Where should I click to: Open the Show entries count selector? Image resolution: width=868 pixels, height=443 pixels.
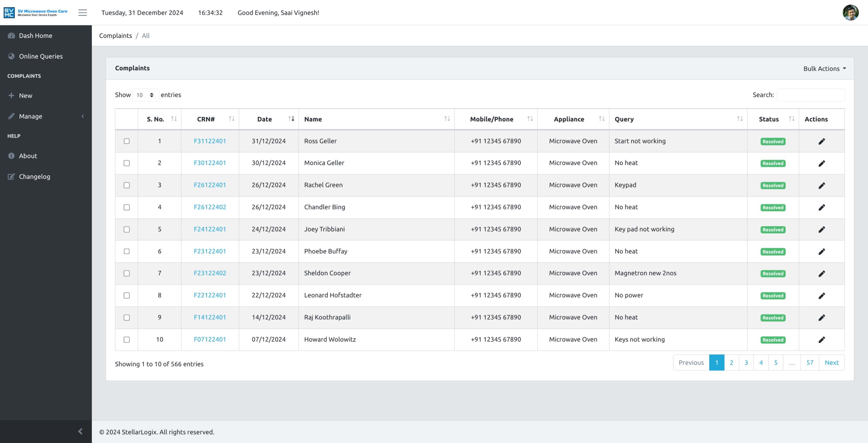tap(145, 95)
